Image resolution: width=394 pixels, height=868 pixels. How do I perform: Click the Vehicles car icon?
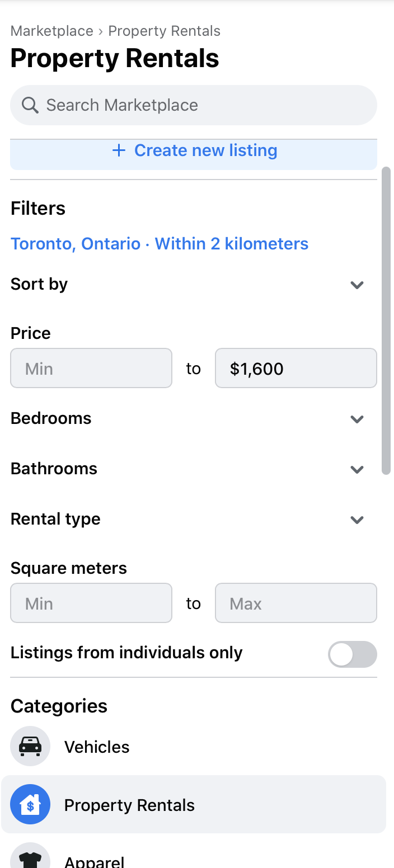[x=30, y=746]
